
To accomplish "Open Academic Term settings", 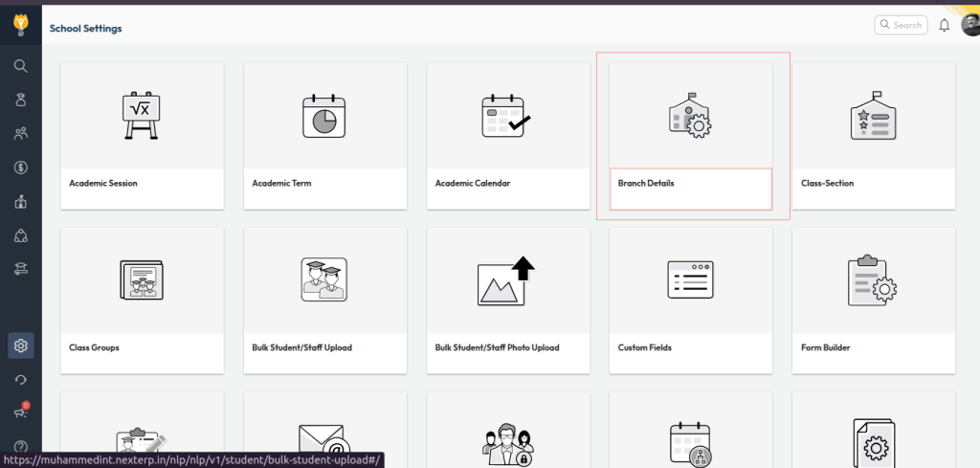I will [x=324, y=136].
